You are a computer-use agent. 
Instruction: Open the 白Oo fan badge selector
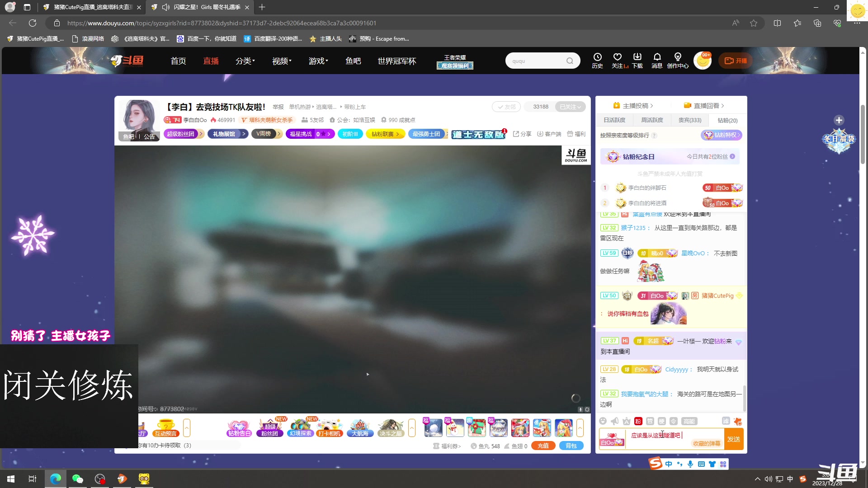(612, 439)
